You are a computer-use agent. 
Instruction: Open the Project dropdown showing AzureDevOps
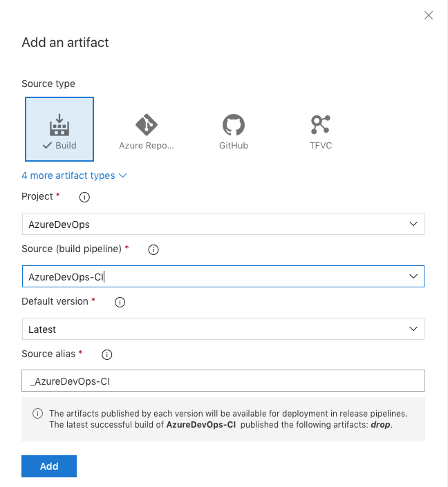pos(223,224)
